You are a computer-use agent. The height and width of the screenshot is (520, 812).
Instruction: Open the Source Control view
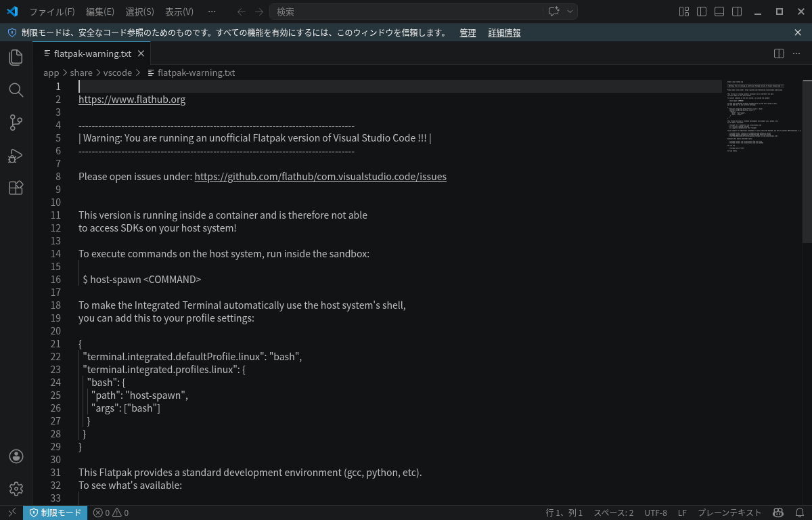point(16,123)
